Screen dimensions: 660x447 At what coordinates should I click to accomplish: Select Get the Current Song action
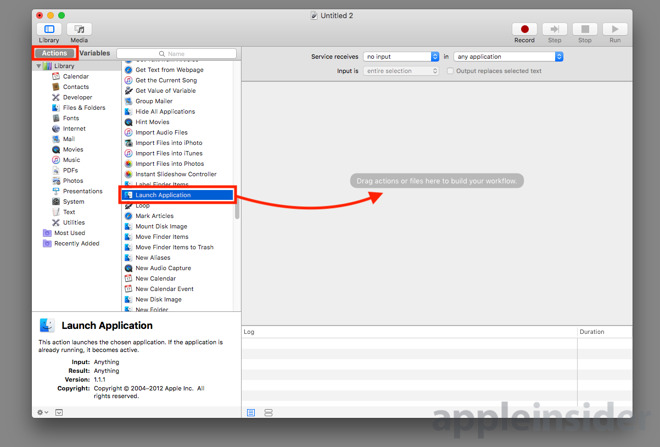tap(166, 80)
